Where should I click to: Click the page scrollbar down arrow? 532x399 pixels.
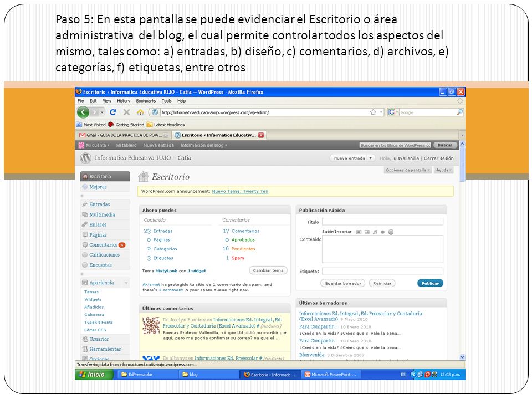click(x=462, y=357)
